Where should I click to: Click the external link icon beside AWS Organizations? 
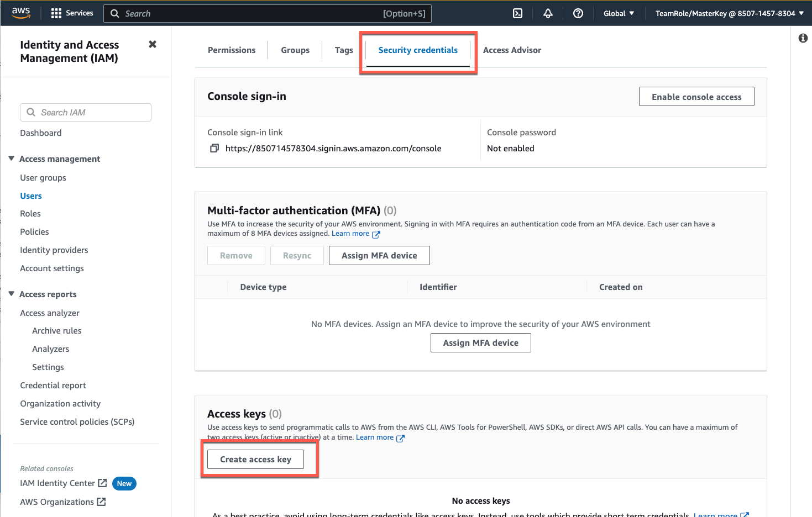click(x=101, y=502)
